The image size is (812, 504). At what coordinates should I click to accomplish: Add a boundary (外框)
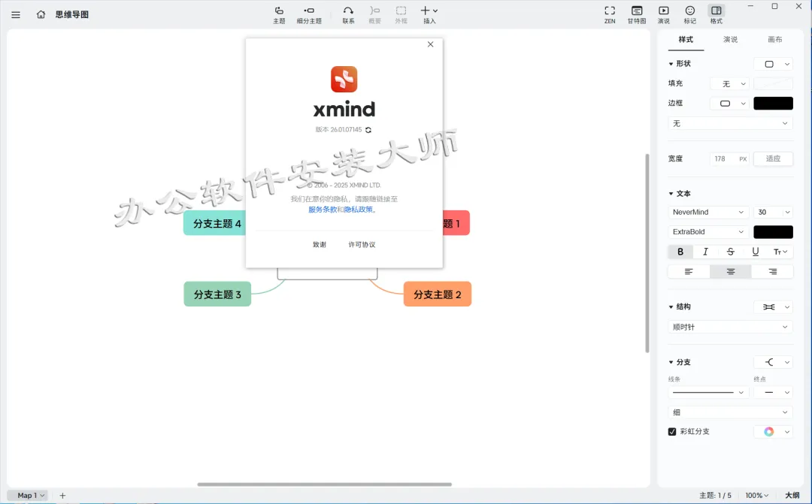click(401, 15)
